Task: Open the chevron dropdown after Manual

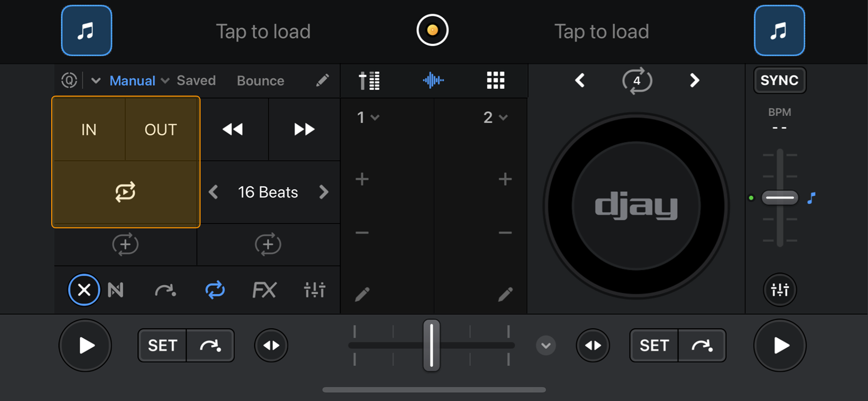Action: (165, 80)
